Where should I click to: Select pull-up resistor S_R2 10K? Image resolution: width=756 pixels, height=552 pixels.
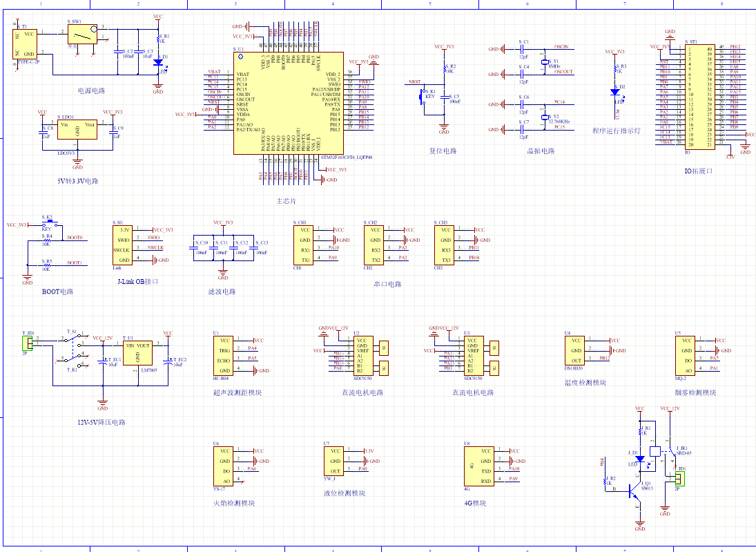coord(444,68)
